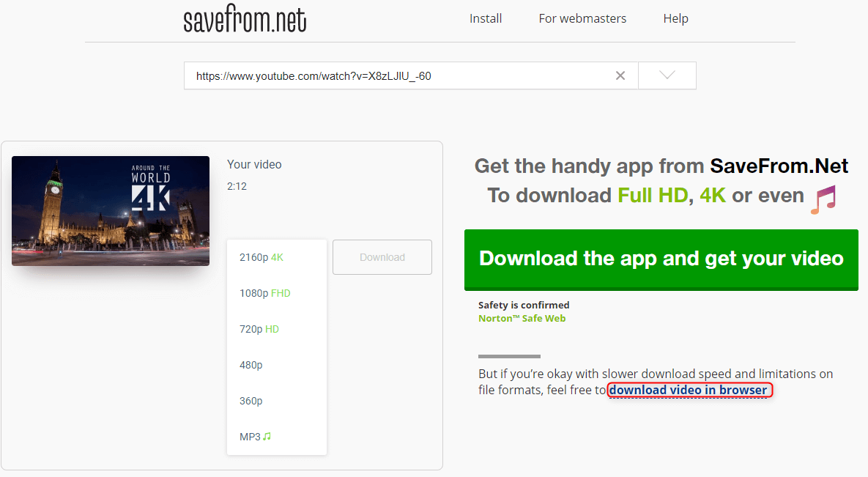
Task: Open the Help menu item
Action: [675, 18]
